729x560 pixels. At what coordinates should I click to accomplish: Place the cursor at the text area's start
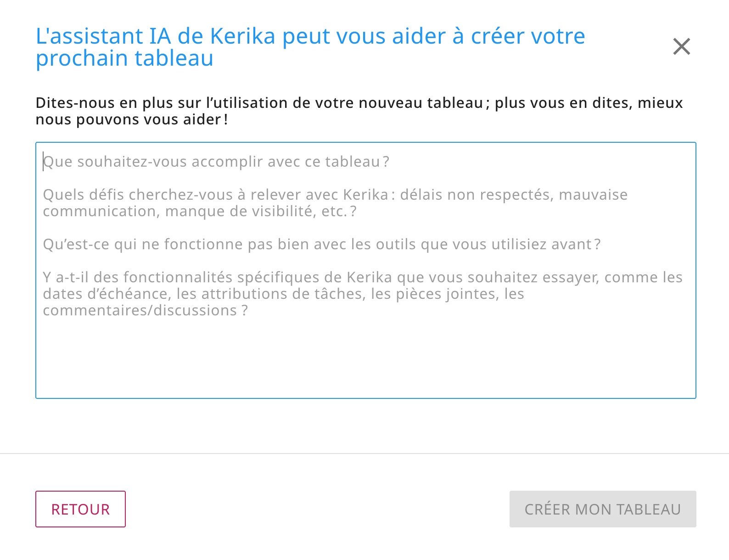pos(44,162)
